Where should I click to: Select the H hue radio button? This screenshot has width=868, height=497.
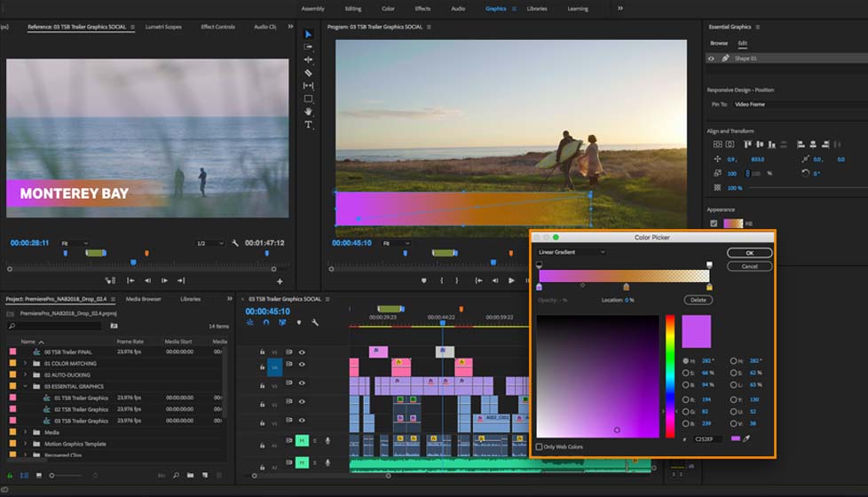pos(686,361)
